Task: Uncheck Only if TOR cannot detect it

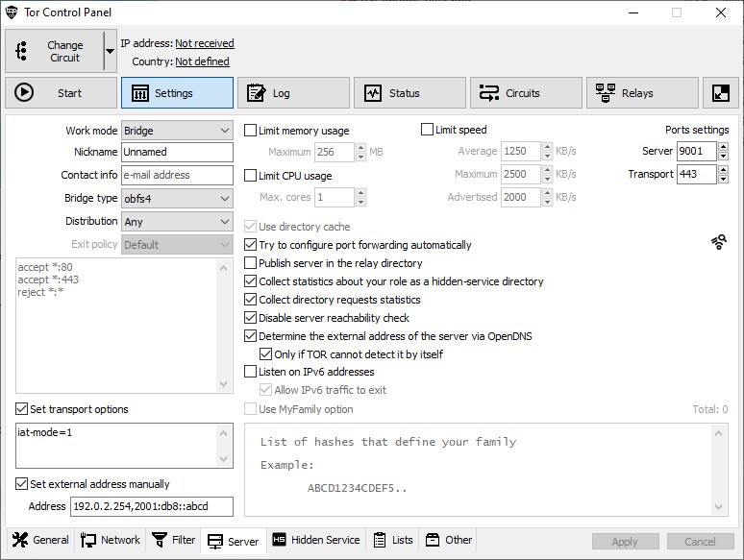Action: (265, 353)
